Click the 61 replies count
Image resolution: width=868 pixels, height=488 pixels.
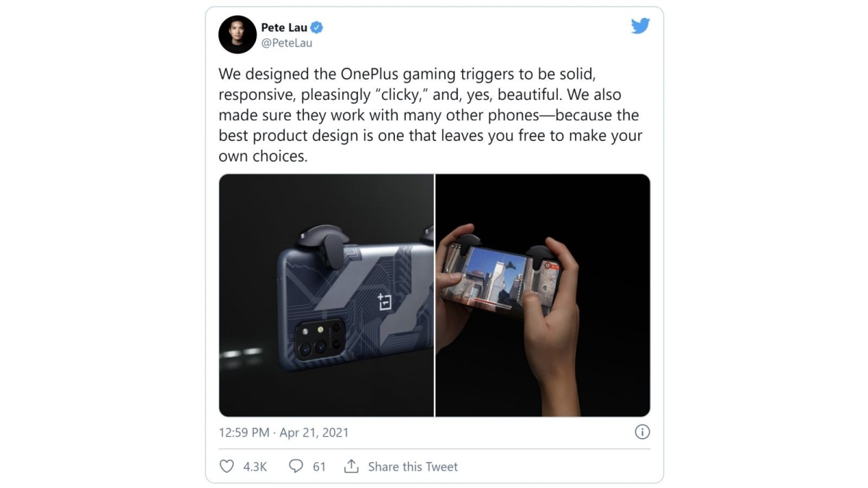coord(319,467)
